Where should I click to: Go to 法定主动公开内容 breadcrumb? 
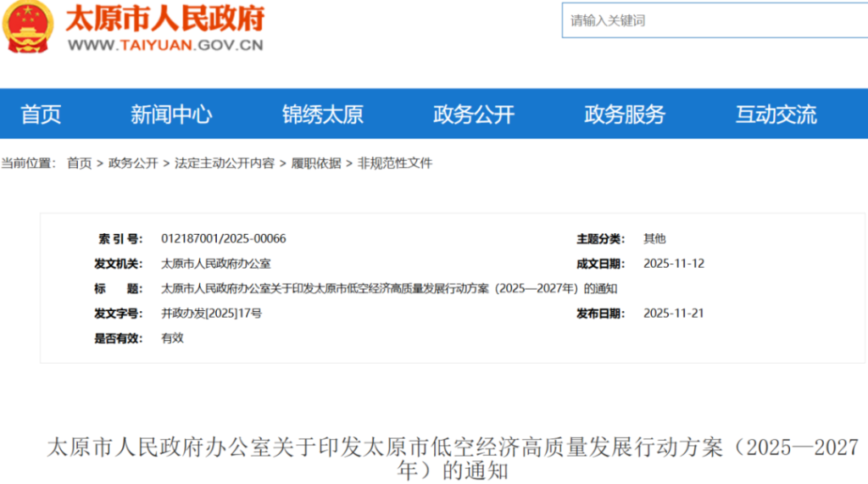(225, 163)
